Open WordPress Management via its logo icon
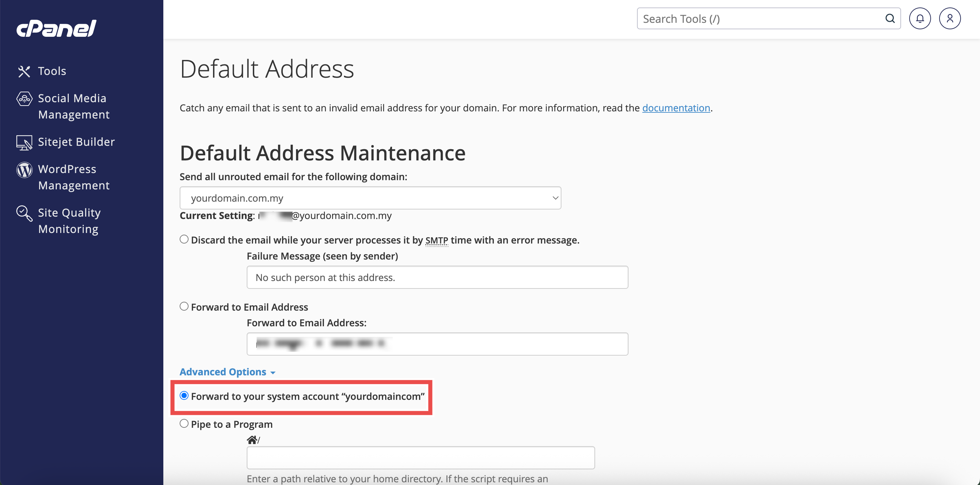The image size is (980, 485). (24, 170)
